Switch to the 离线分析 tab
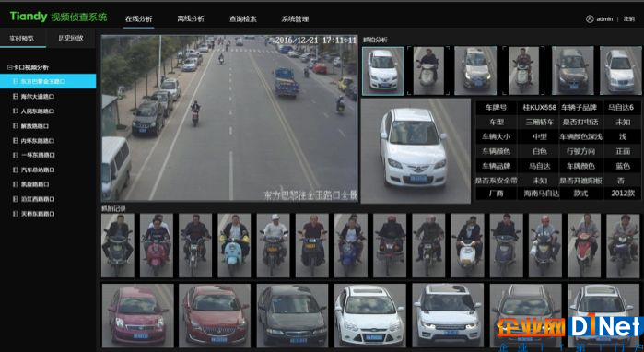This screenshot has height=352, width=644. click(191, 19)
